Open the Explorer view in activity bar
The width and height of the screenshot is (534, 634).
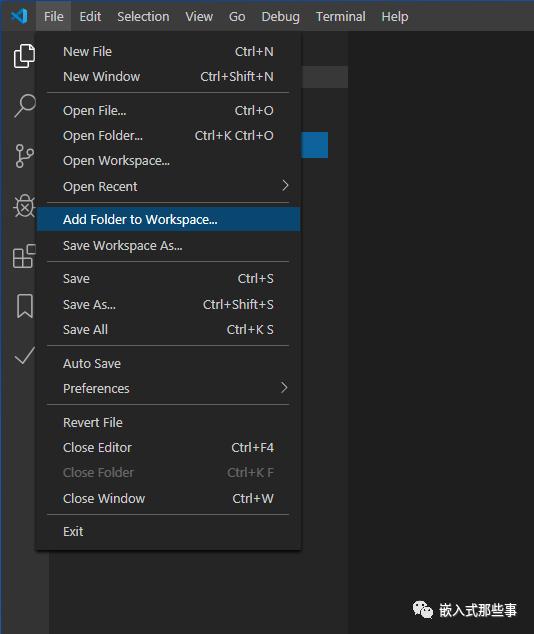tap(24, 56)
